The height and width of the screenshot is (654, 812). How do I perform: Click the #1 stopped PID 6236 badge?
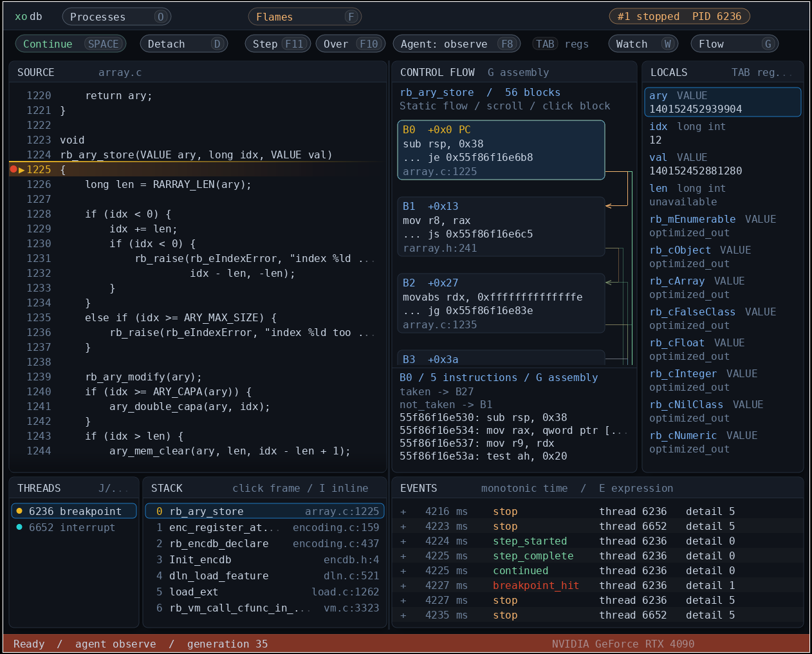click(x=679, y=16)
